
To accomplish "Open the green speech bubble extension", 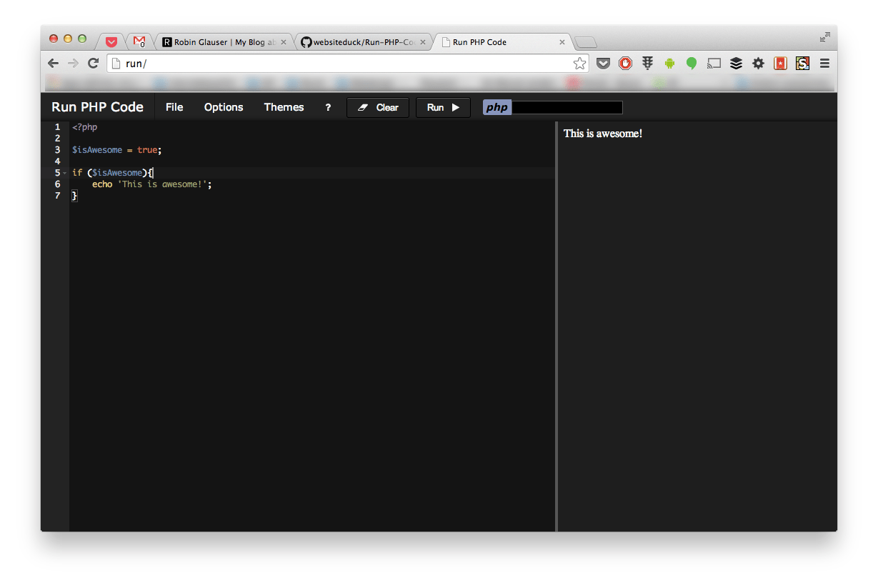I will tap(691, 63).
